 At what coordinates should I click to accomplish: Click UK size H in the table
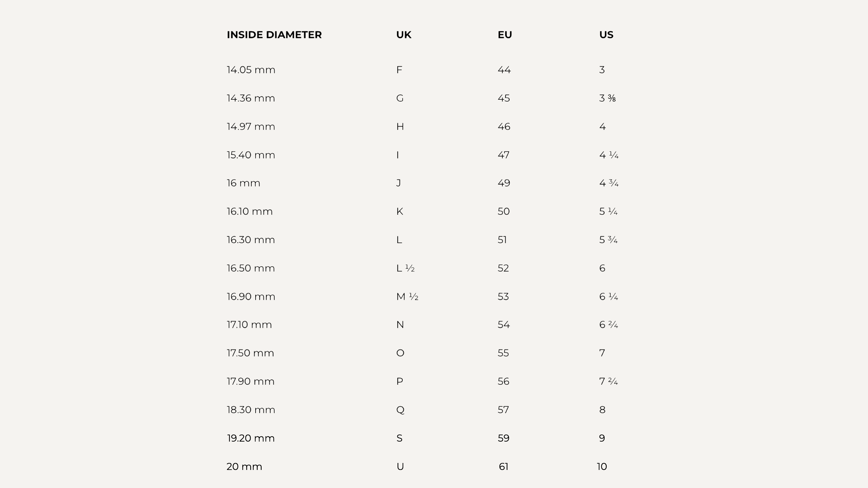(400, 127)
